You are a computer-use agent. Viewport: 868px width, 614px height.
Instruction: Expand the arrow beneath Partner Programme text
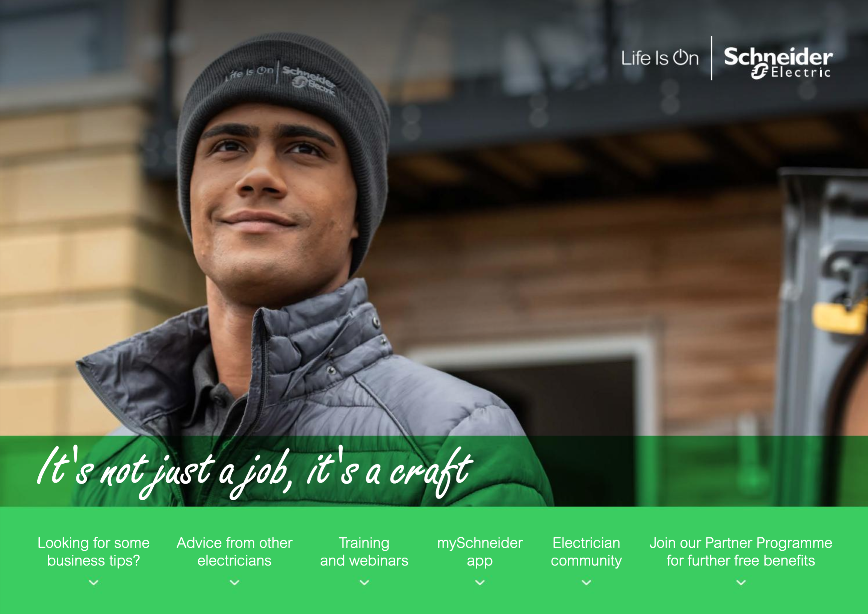click(741, 582)
